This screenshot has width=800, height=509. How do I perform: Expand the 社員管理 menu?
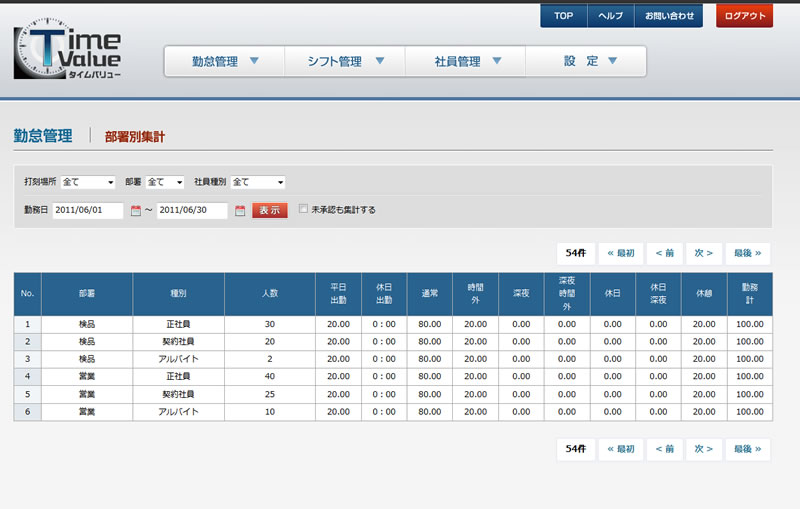coord(465,61)
